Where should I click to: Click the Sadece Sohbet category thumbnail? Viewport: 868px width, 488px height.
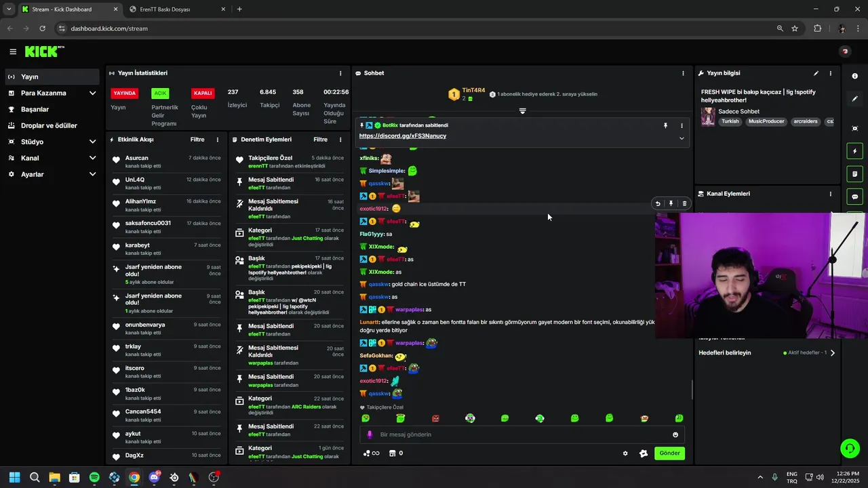[708, 117]
